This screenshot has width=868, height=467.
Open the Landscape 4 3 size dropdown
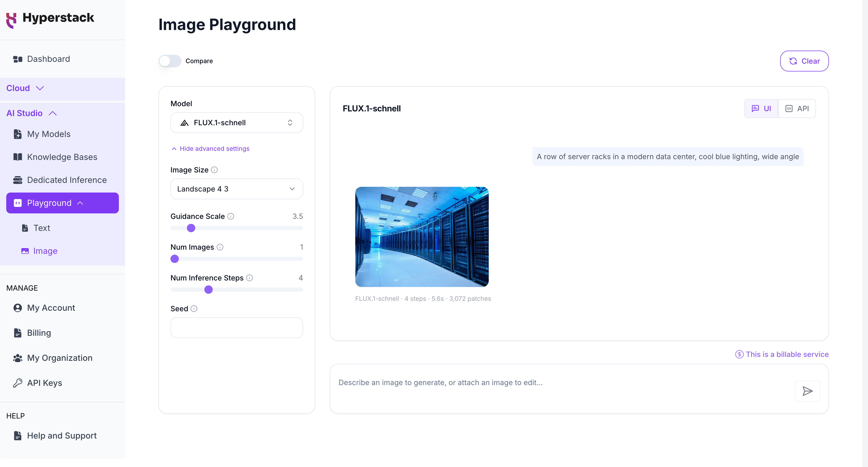236,189
